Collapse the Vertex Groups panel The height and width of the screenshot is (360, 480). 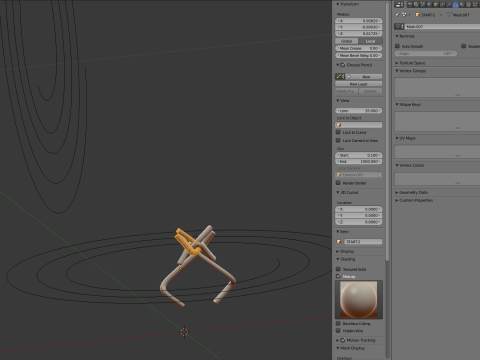(397, 71)
